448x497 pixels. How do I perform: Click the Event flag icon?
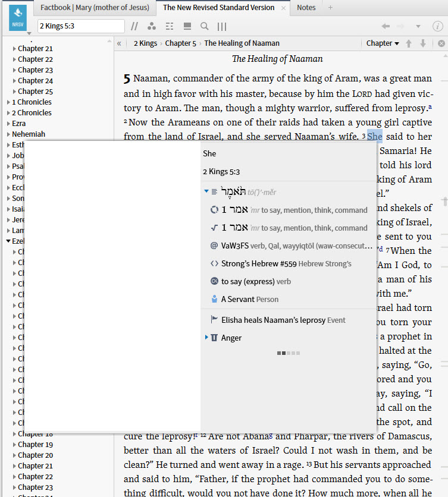[215, 319]
